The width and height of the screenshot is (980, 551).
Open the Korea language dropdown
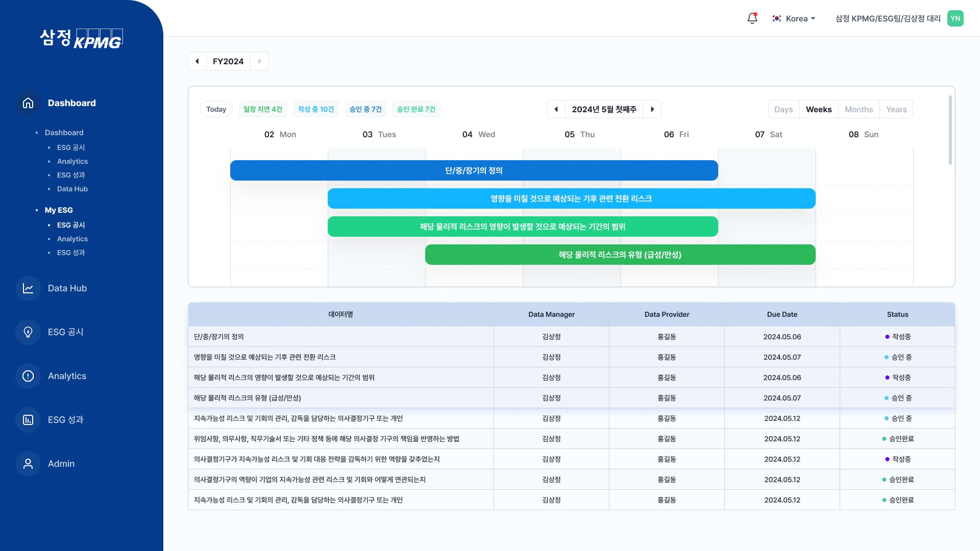tap(794, 18)
